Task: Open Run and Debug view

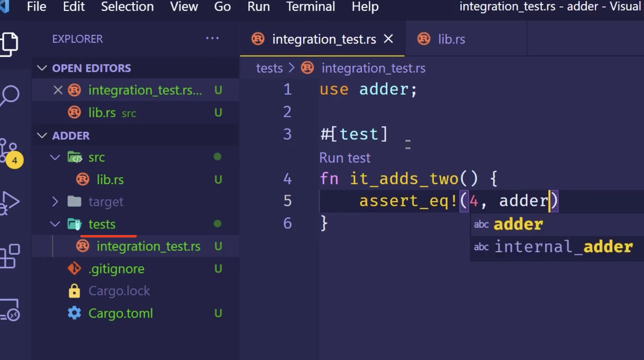Action: click(x=10, y=203)
